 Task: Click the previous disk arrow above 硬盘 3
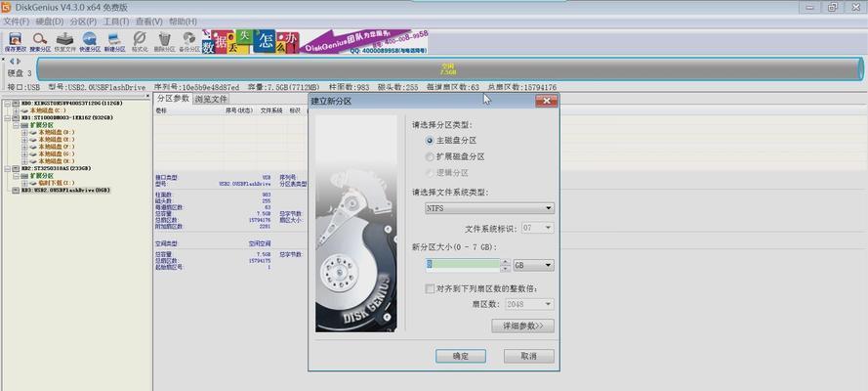pos(12,62)
